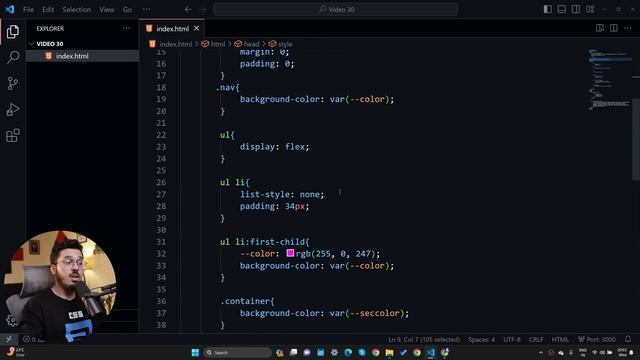640x360 pixels.
Task: Show more menu items ellipsis
Action: 147,9
